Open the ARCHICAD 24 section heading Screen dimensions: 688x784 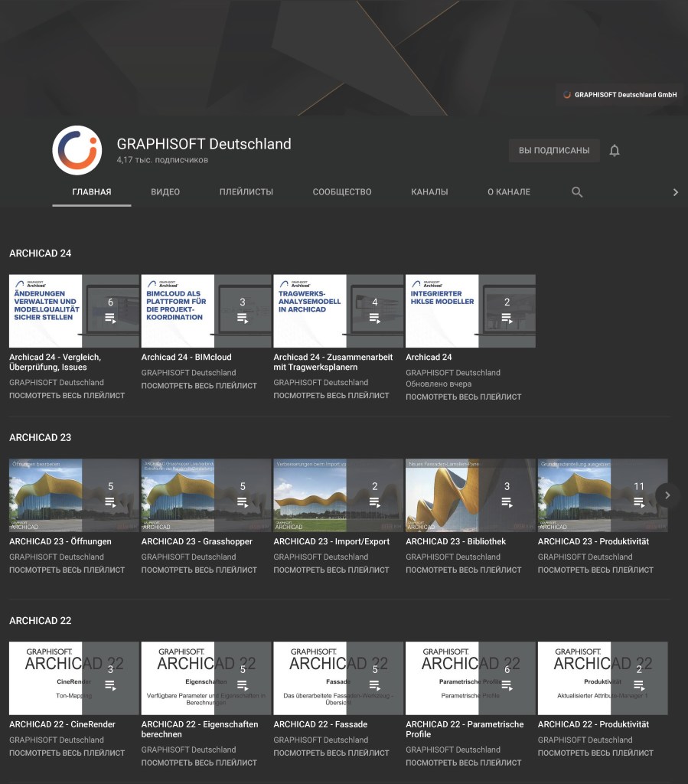(40, 253)
